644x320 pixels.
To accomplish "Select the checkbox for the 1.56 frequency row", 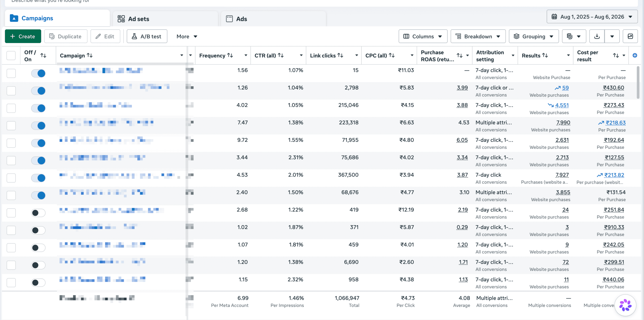I will [11, 73].
